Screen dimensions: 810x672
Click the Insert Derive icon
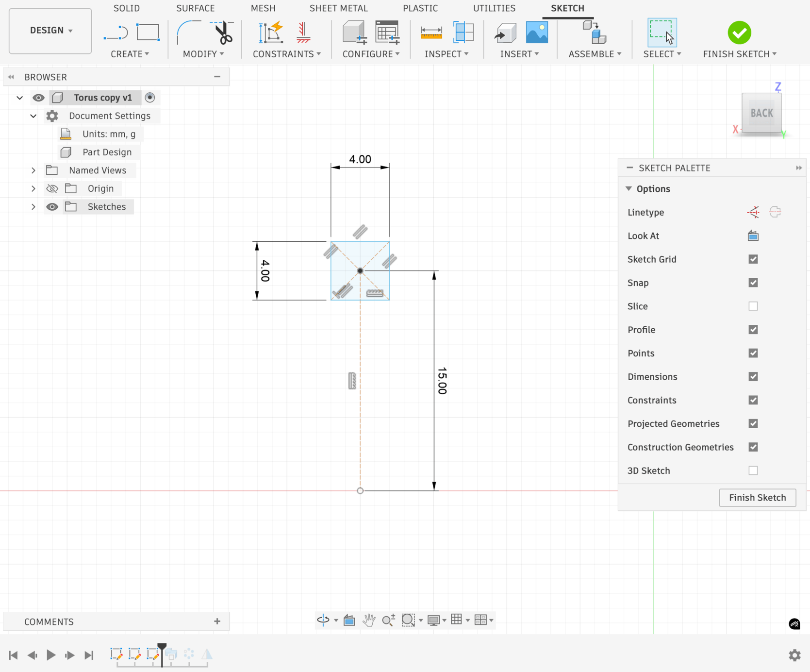[505, 33]
